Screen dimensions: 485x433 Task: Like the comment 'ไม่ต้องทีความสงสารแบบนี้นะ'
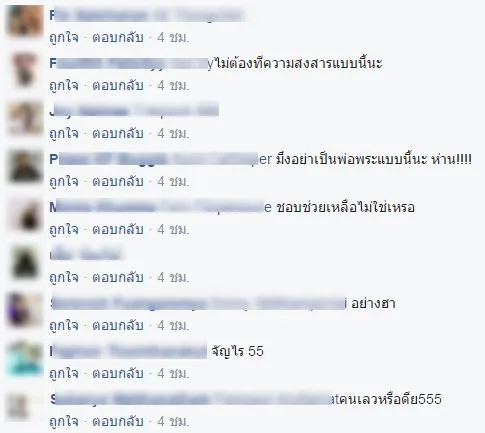click(x=64, y=85)
